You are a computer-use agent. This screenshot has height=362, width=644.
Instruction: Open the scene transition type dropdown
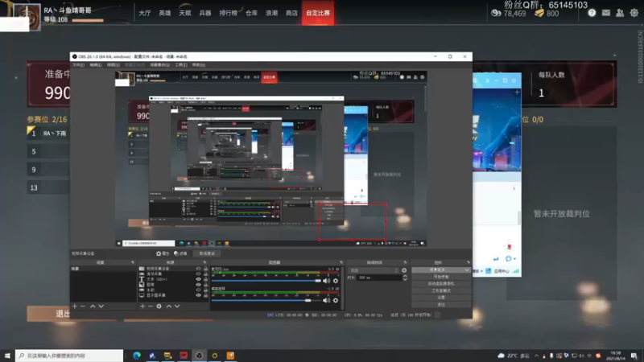coord(374,270)
